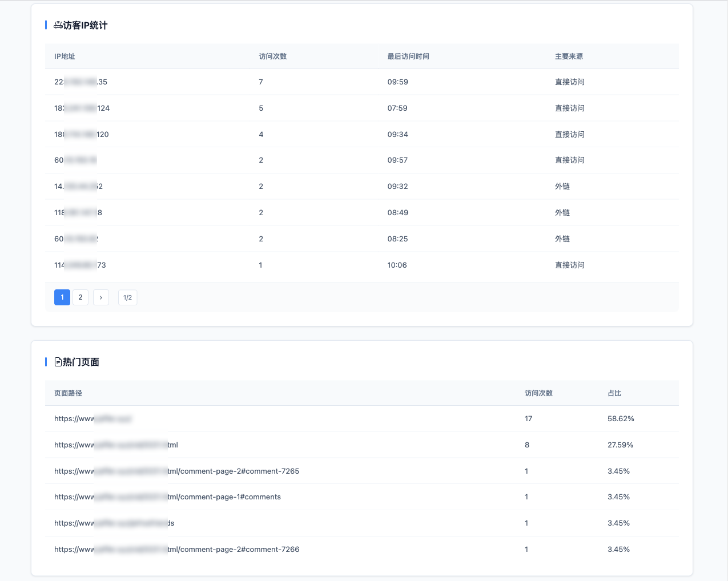Click the 17 visits count cell

pyautogui.click(x=529, y=419)
